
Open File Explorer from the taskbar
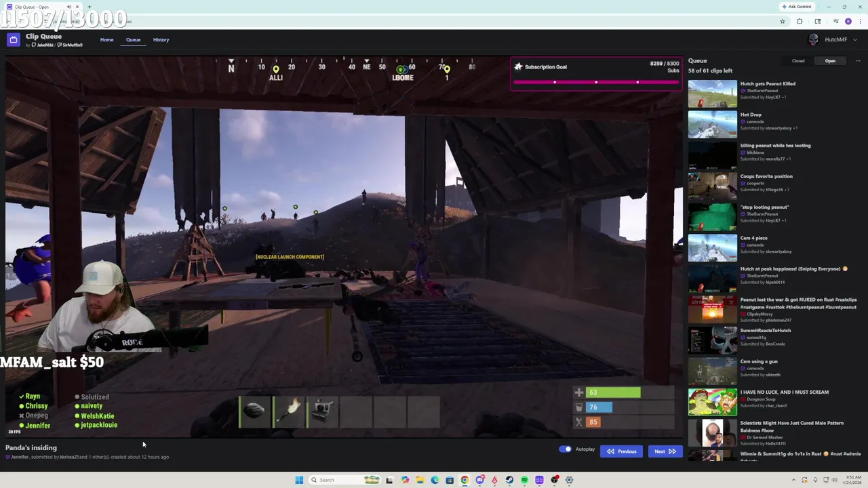(x=420, y=480)
